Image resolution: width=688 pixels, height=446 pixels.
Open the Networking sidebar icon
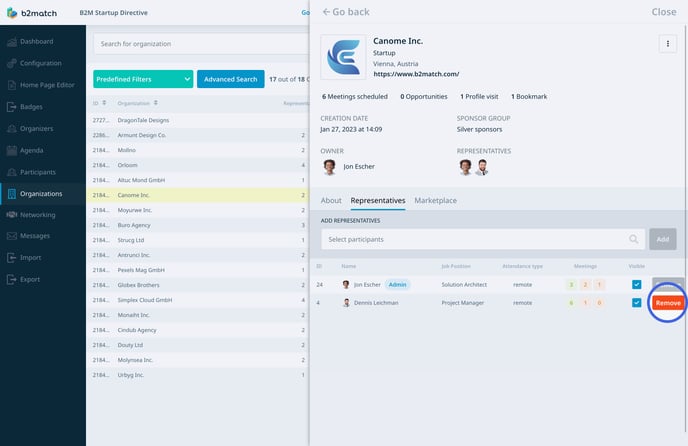pos(12,215)
